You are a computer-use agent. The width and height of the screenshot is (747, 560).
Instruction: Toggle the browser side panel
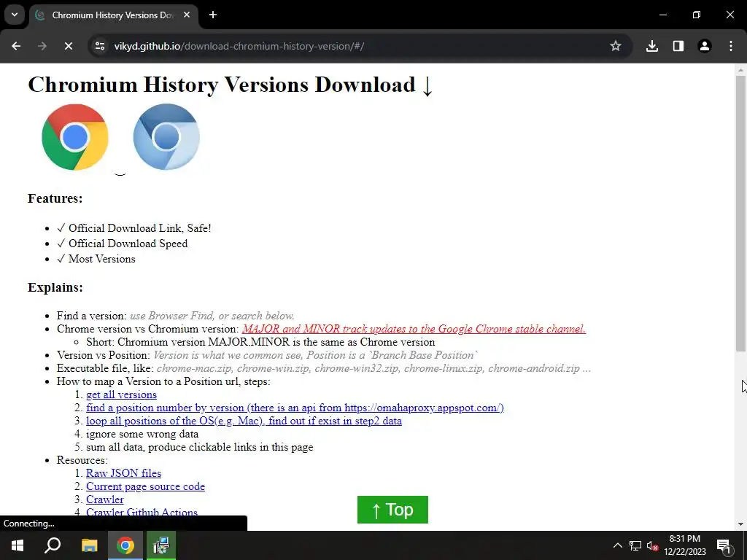tap(678, 46)
